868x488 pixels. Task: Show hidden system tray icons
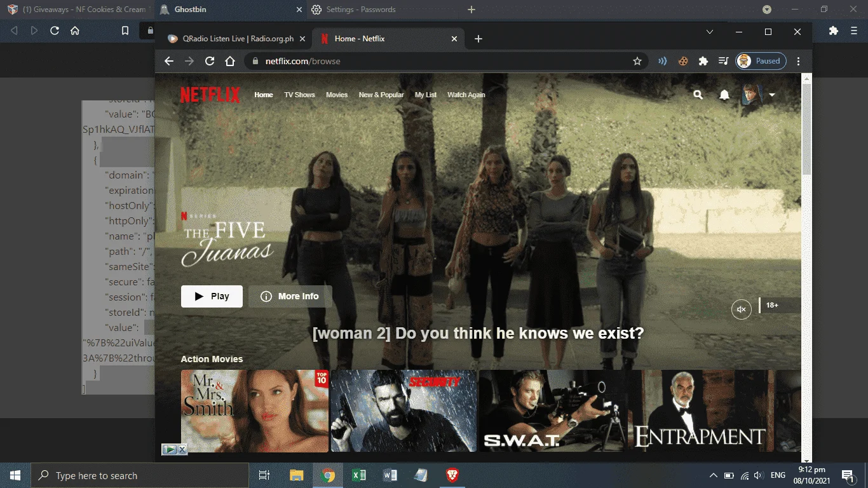[x=713, y=475]
